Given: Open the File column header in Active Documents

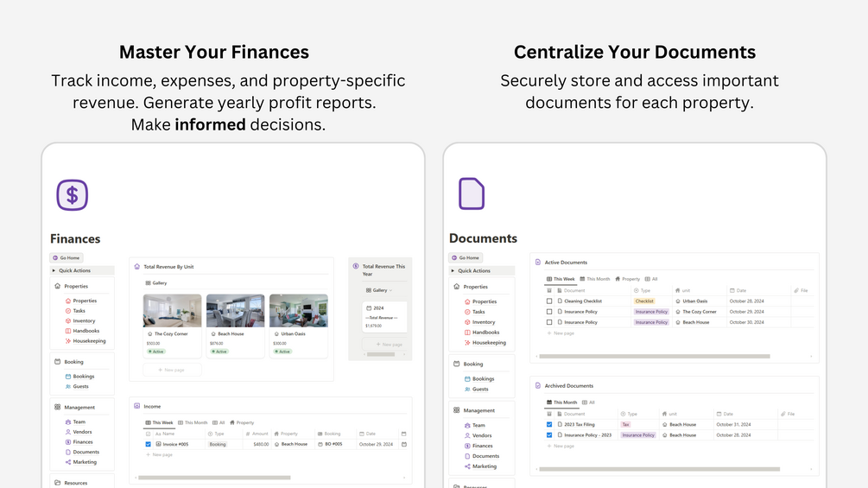Looking at the screenshot, I should pyautogui.click(x=801, y=290).
